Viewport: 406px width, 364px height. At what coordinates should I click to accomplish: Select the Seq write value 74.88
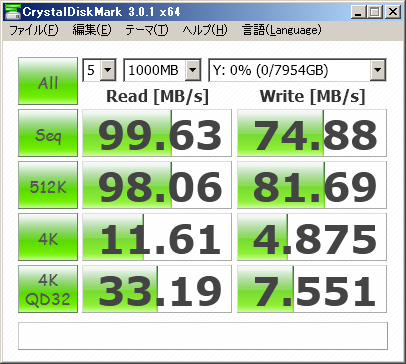pos(312,133)
